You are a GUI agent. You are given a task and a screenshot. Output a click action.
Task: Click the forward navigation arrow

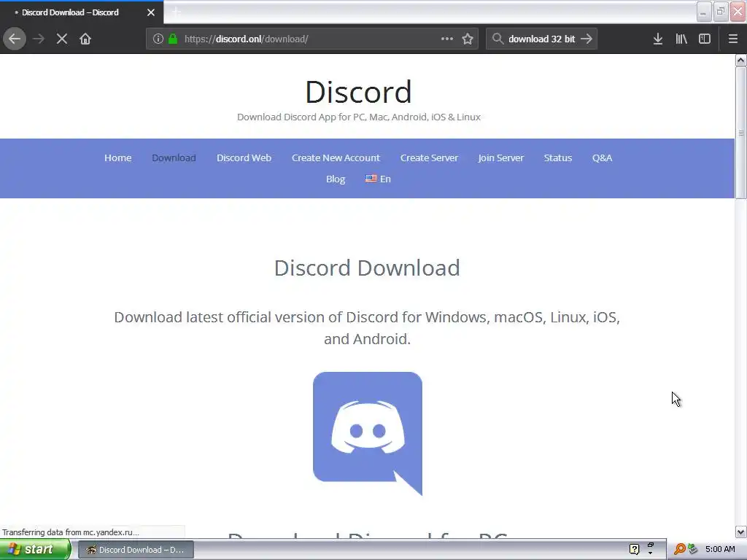coord(39,39)
